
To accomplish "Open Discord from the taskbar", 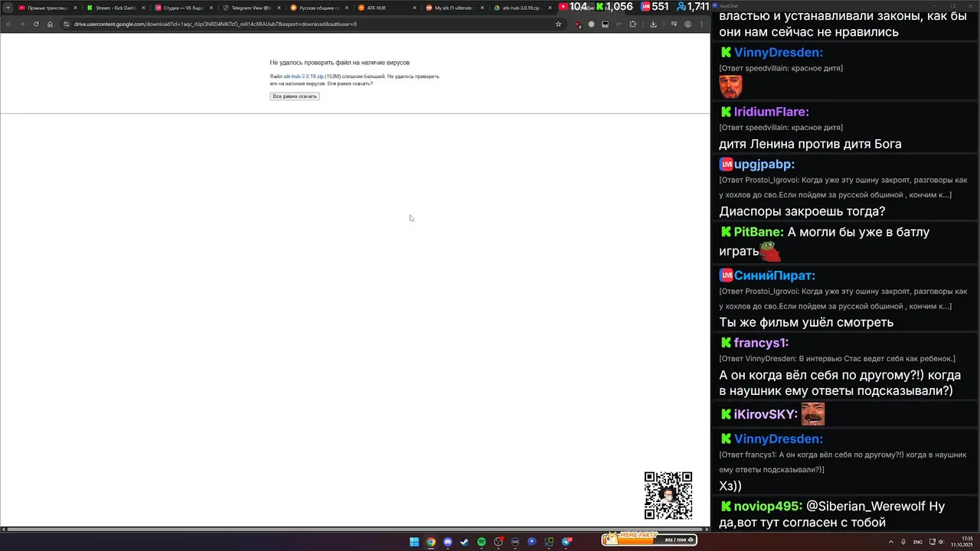I will pos(448,542).
